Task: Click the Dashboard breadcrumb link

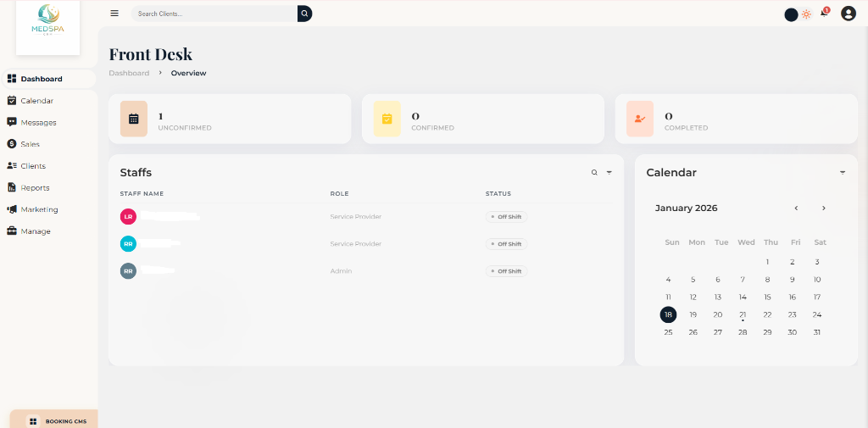Action: pyautogui.click(x=129, y=73)
